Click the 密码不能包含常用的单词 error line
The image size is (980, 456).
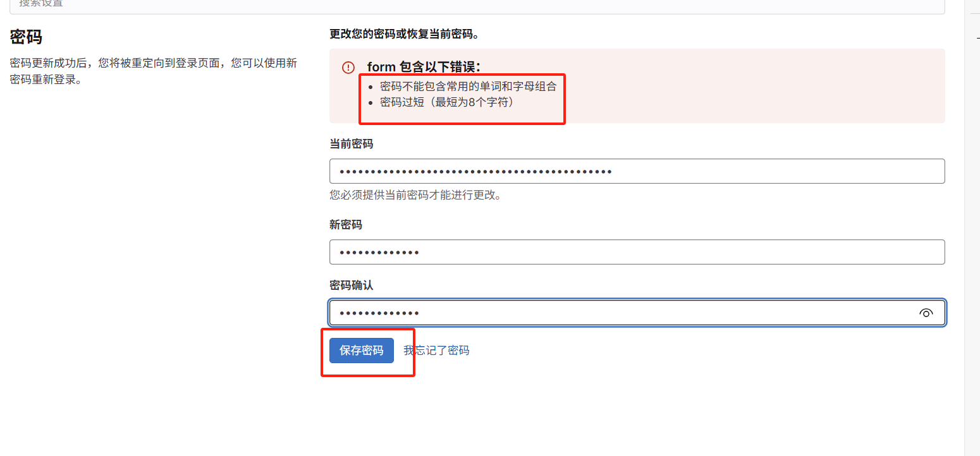pyautogui.click(x=469, y=86)
